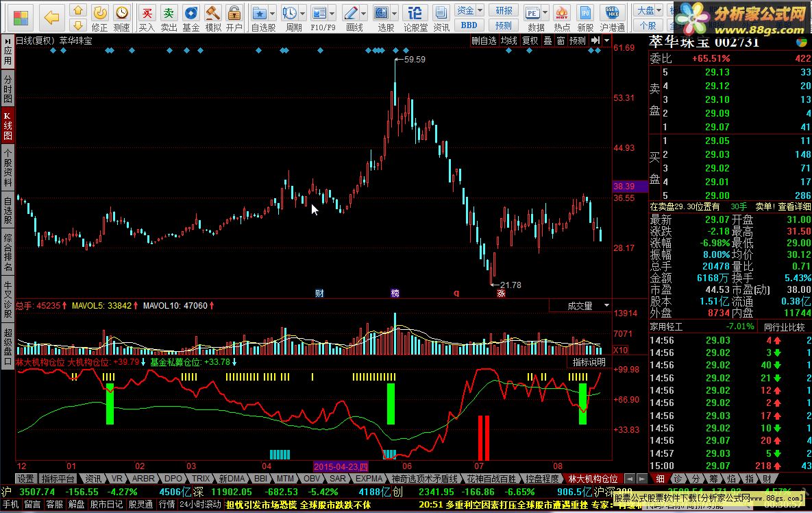Click the down arrow page icon
This screenshot has height=513, width=812.
click(x=77, y=25)
